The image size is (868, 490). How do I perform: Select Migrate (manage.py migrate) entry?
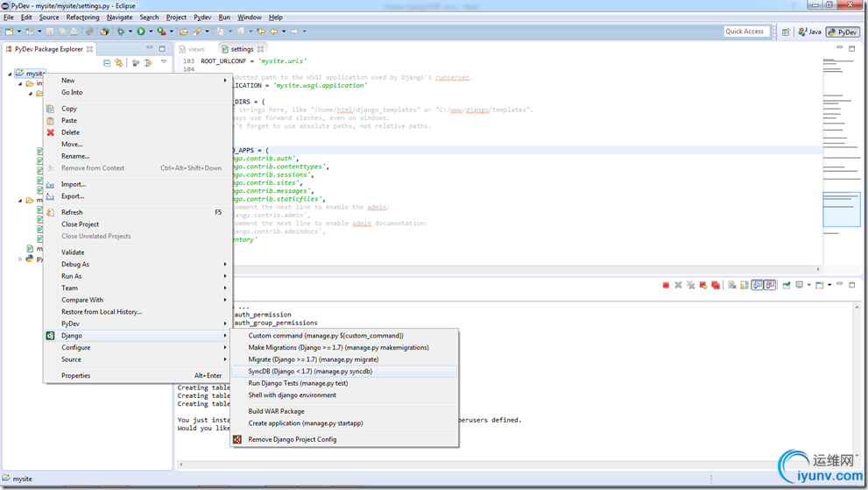pos(343,359)
